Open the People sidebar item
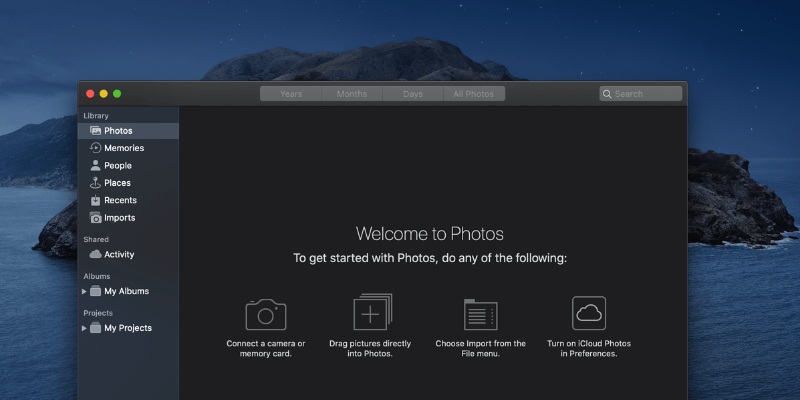The image size is (800, 400). point(128,165)
